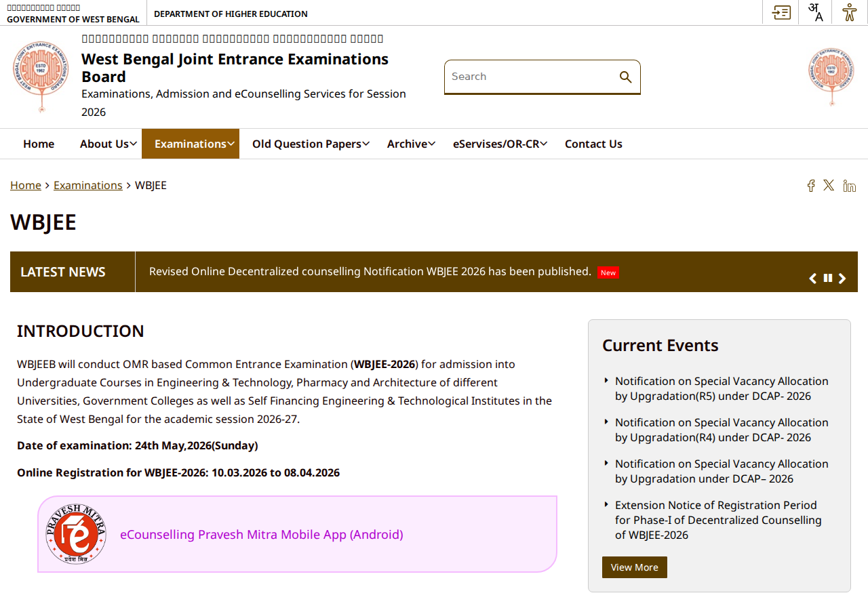Screen dimensions: 868x610
Task: Share page on LinkedIn
Action: [x=850, y=186]
